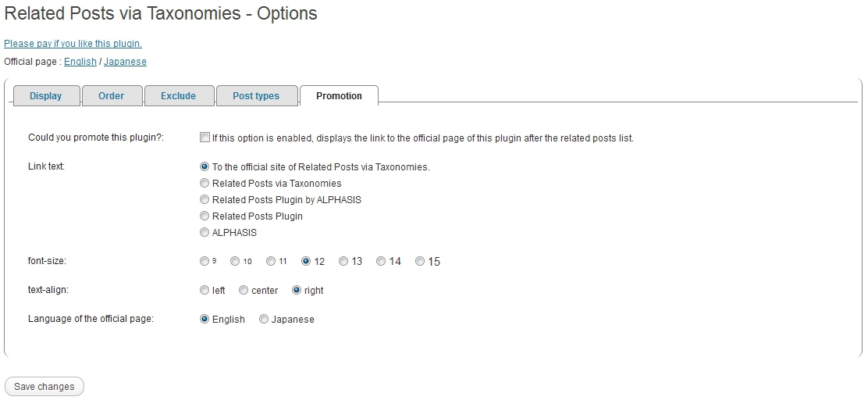
Task: Open the Display tab
Action: [x=45, y=96]
